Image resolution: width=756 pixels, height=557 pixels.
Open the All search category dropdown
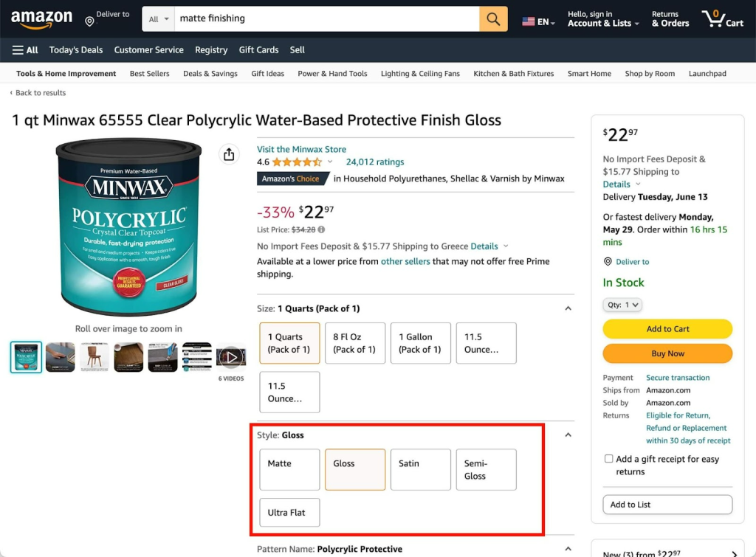[159, 19]
